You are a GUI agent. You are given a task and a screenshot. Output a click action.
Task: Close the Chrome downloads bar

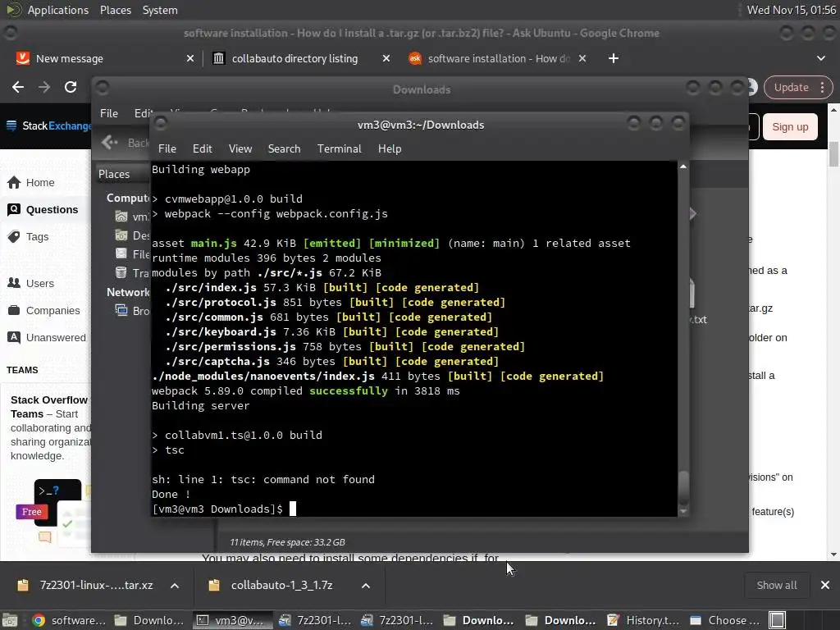(x=825, y=586)
